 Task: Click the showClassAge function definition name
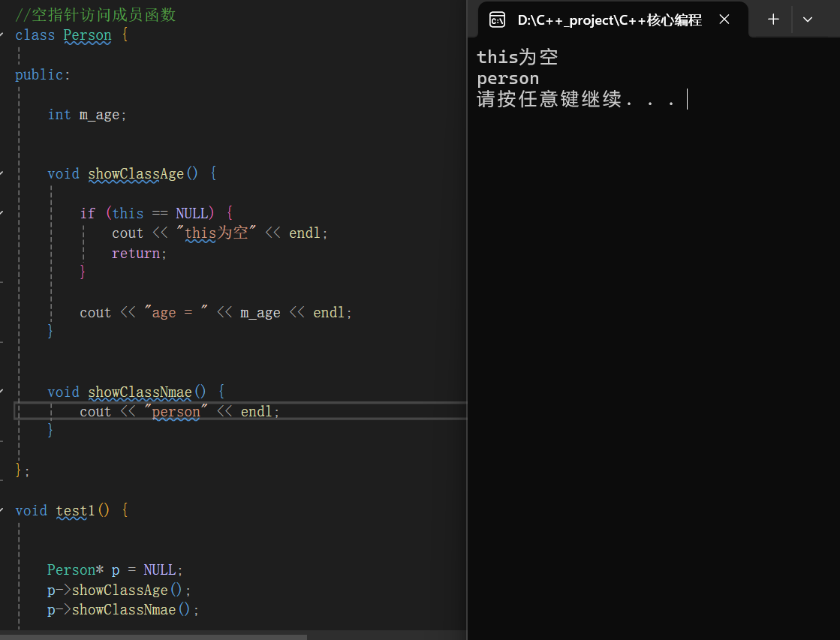[136, 173]
